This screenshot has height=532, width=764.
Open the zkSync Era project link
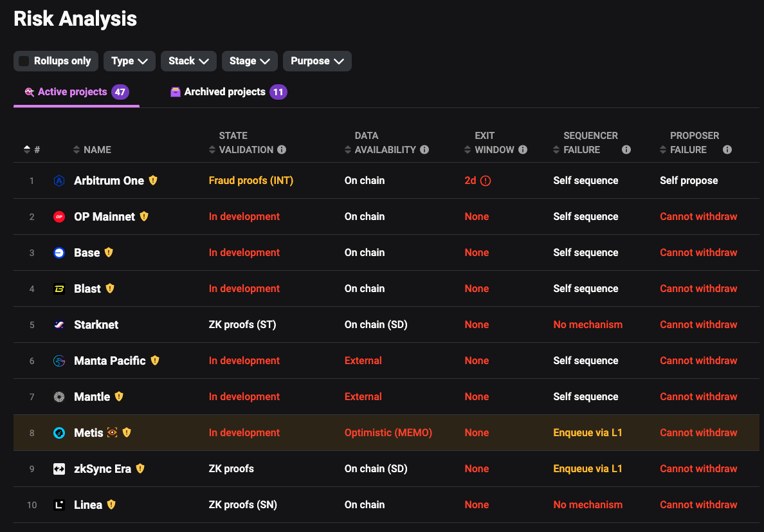[102, 469]
